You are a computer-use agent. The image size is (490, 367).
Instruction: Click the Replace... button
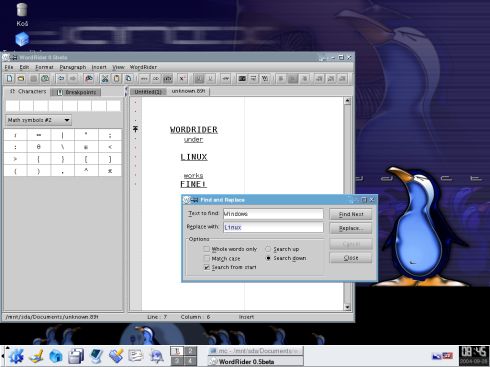point(351,228)
